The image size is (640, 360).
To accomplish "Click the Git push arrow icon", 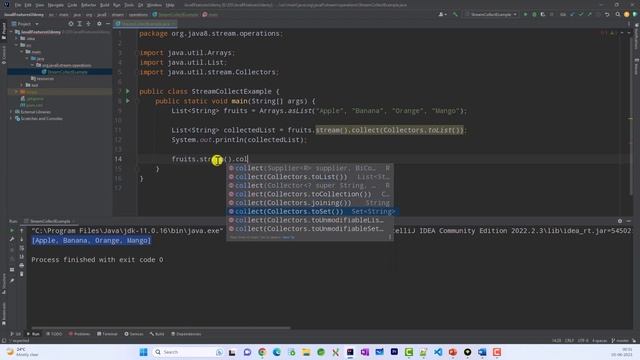I will point(589,14).
